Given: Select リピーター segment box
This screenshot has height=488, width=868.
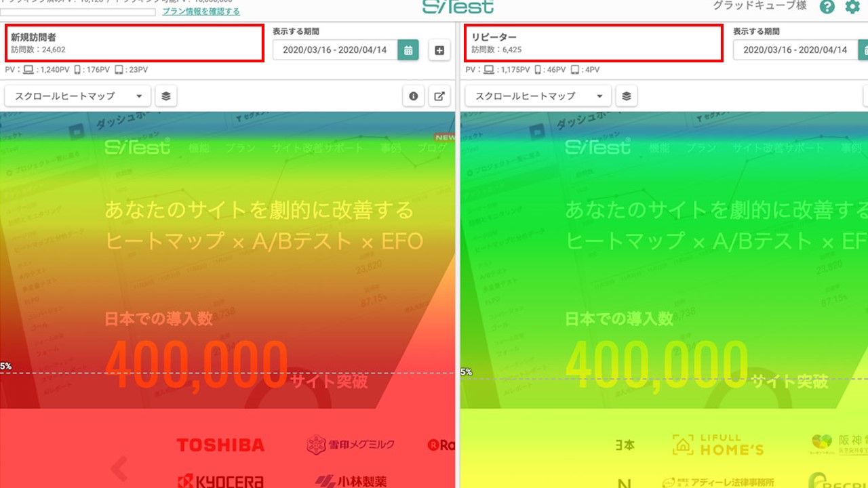Looking at the screenshot, I should coord(593,43).
